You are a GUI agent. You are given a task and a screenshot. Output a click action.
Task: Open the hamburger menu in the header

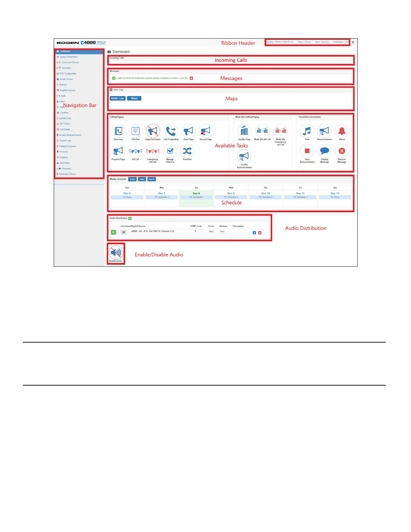tap(353, 42)
